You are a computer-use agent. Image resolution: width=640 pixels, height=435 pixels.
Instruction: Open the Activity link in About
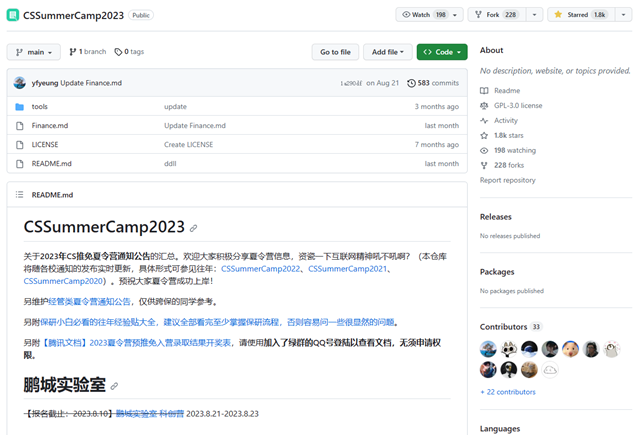pos(506,120)
